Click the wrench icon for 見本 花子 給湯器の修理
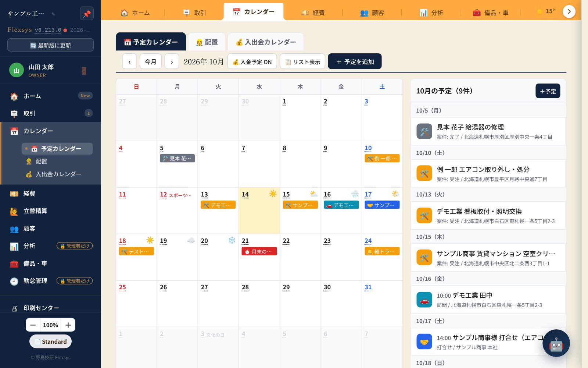The width and height of the screenshot is (588, 368). click(424, 131)
